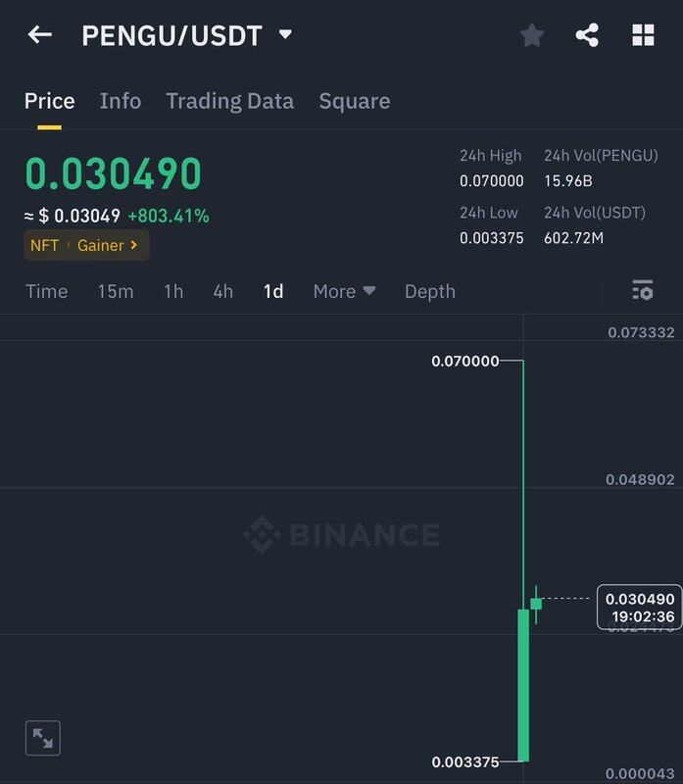Select the 4h chart interval

coord(223,291)
